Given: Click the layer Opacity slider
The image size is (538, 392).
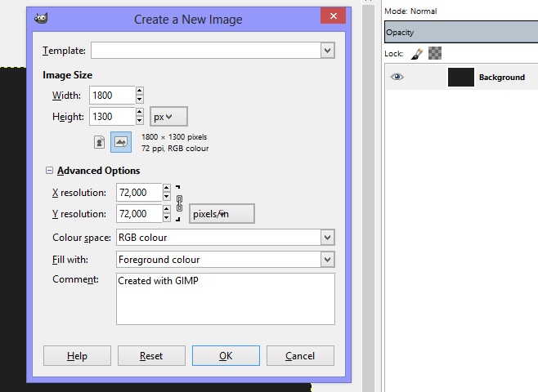Looking at the screenshot, I should coord(460,33).
